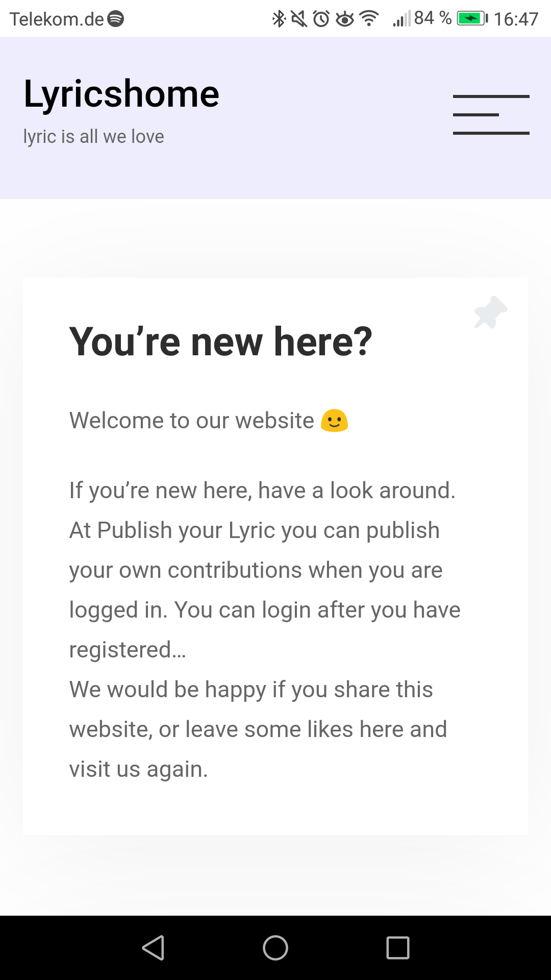Tap the 16:47 clock in status bar
The width and height of the screenshot is (551, 980).
(516, 19)
